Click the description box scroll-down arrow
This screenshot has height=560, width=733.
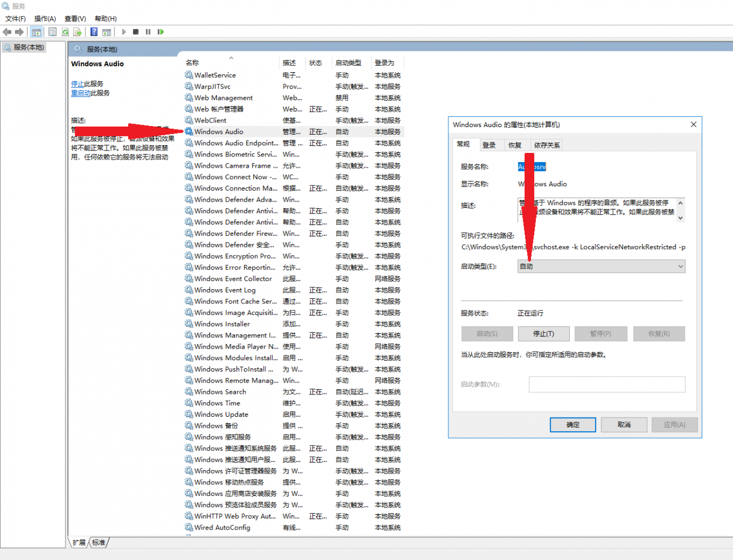[680, 218]
